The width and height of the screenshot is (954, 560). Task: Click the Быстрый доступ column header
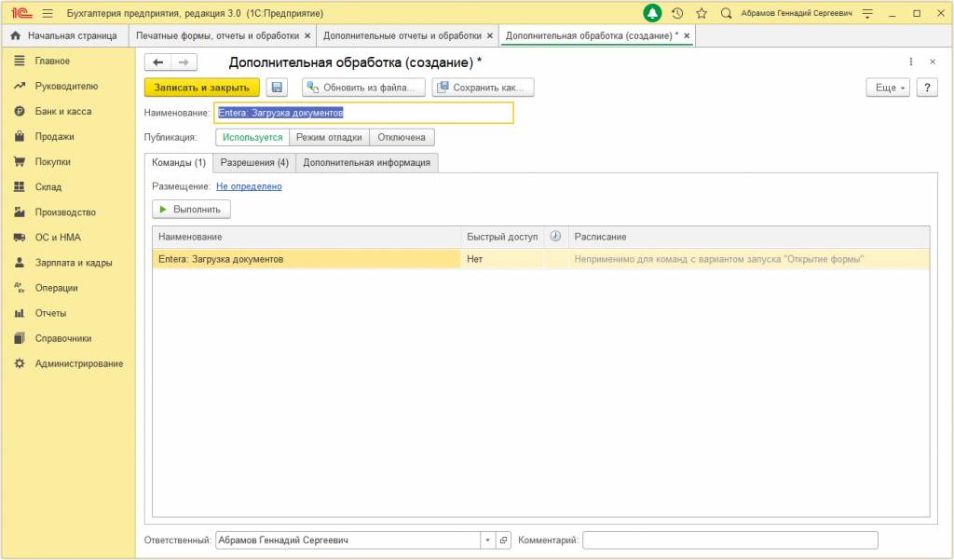(502, 237)
